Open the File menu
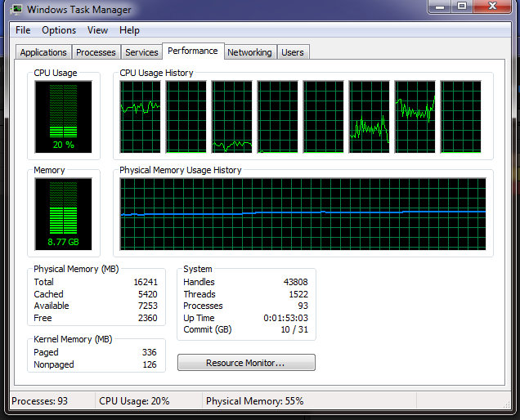The image size is (520, 420). 23,30
